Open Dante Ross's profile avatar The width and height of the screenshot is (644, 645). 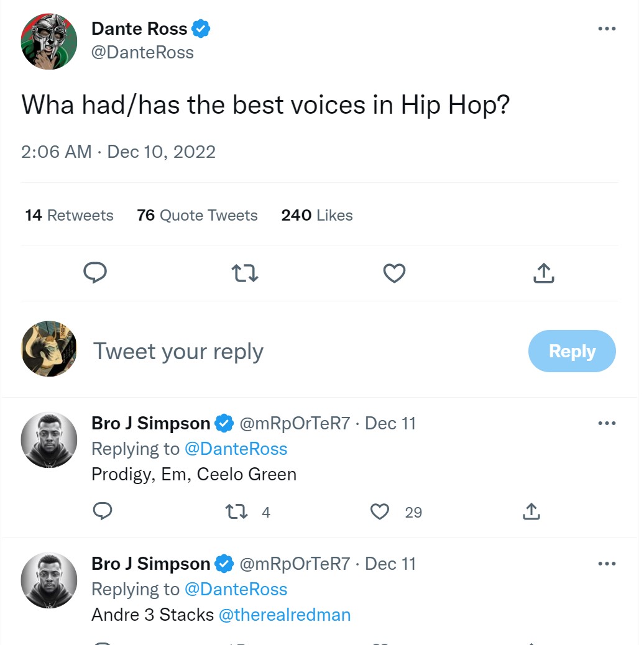pos(49,41)
